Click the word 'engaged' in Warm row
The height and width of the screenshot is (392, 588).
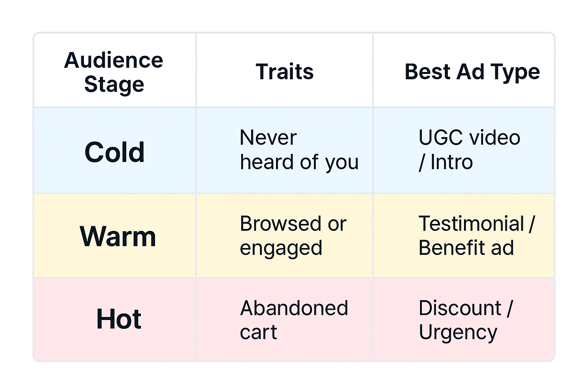click(x=281, y=248)
